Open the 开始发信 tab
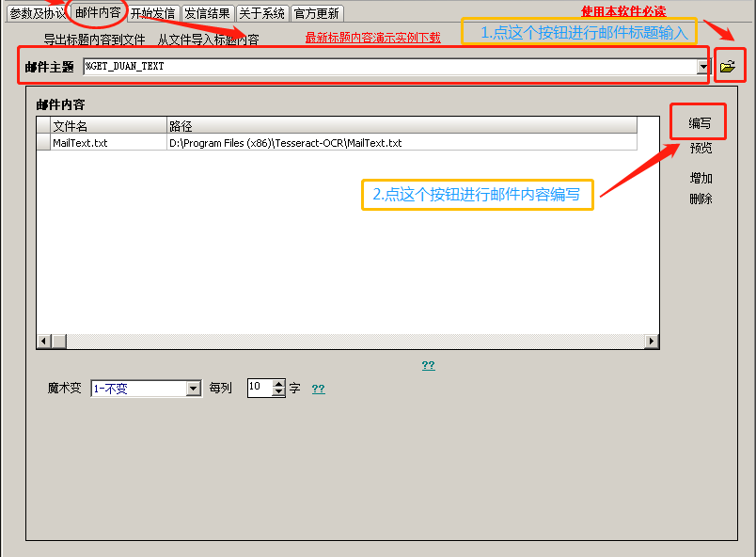The image size is (756, 557). [153, 13]
